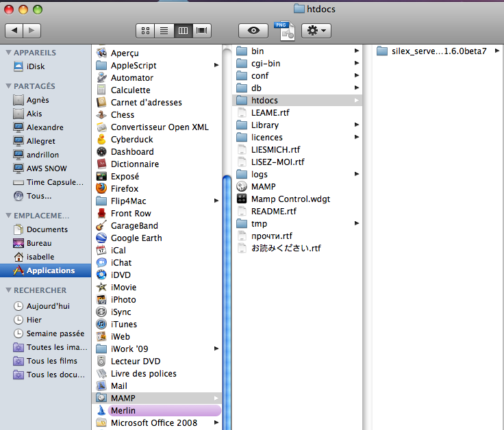Screen dimensions: 504x430
Task: Select the MAMP folder in Applications
Action: point(157,399)
